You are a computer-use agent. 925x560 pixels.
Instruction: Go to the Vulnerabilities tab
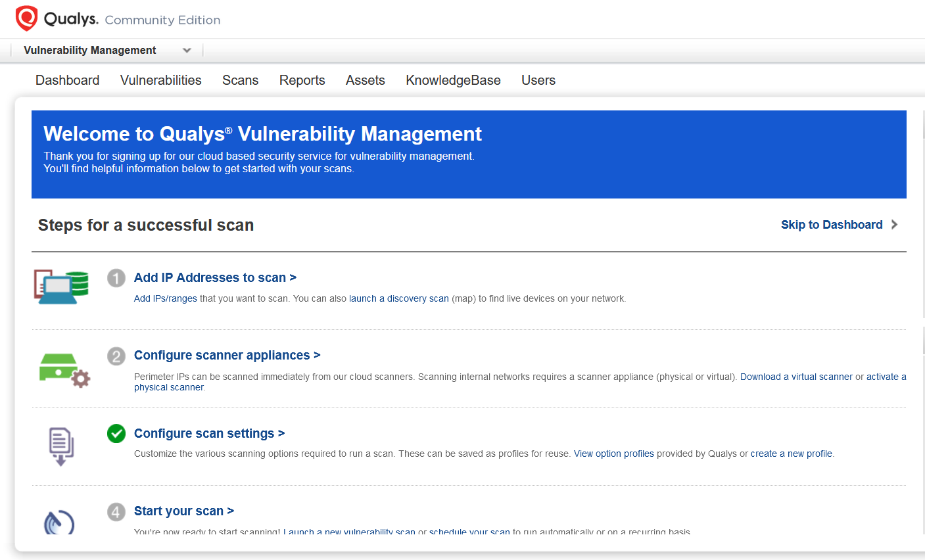pos(161,80)
